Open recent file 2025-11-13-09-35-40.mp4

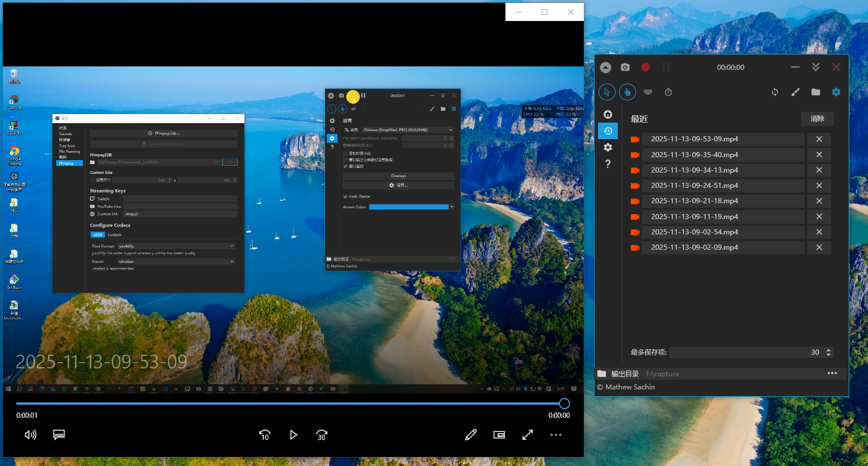coord(694,154)
